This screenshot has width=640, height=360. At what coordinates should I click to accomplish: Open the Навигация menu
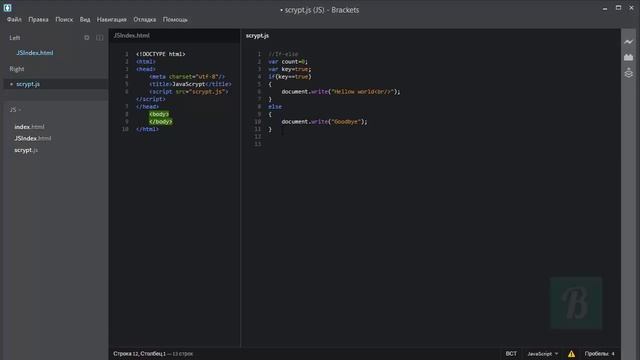coord(111,19)
